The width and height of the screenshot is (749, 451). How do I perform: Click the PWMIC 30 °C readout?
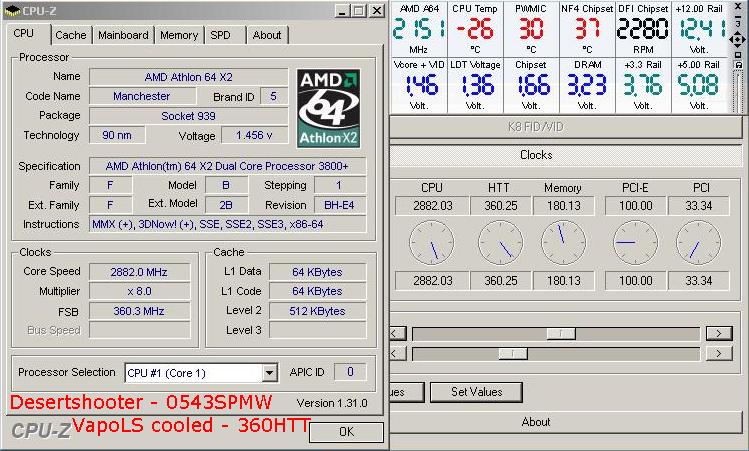click(531, 29)
